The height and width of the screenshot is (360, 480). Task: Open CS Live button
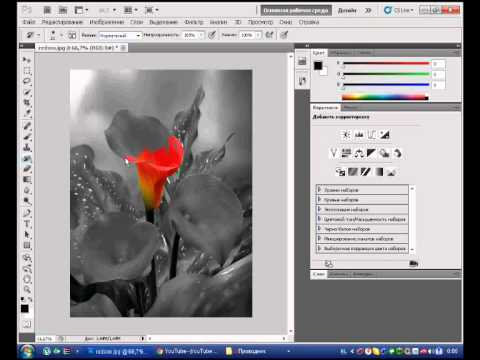[399, 10]
